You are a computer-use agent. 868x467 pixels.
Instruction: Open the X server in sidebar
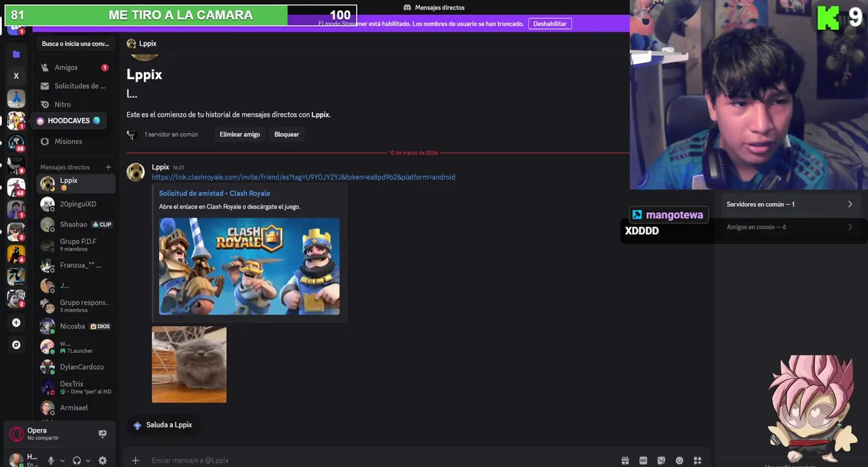(x=16, y=76)
